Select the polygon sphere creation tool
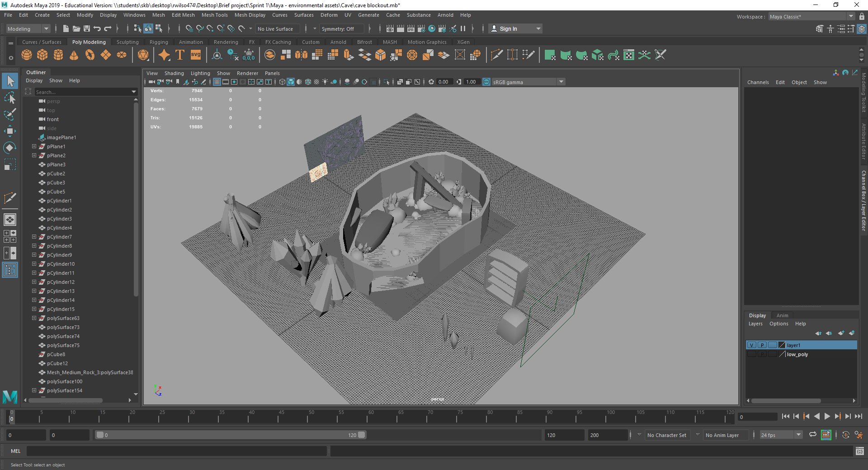This screenshot has width=868, height=470. coord(27,55)
